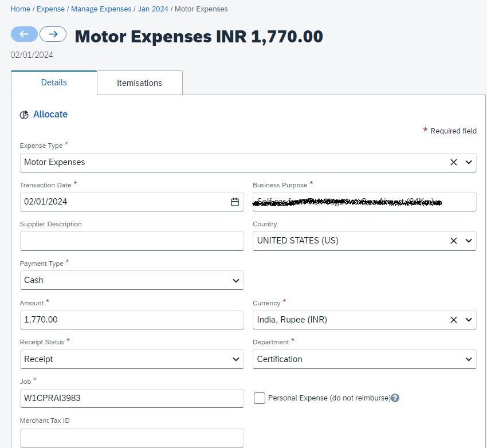Image resolution: width=487 pixels, height=448 pixels.
Task: Switch to the Itemisations tab
Action: click(139, 83)
